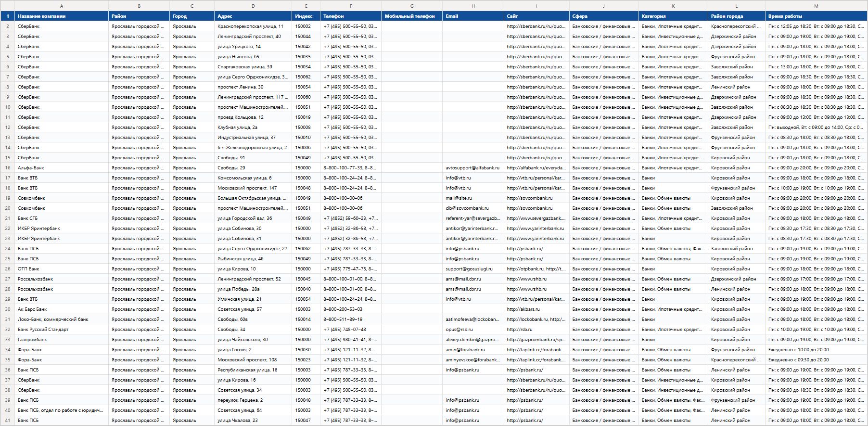The height and width of the screenshot is (434, 868).
Task: Click address 'Ленинградский проспект, 40'
Action: (x=253, y=37)
